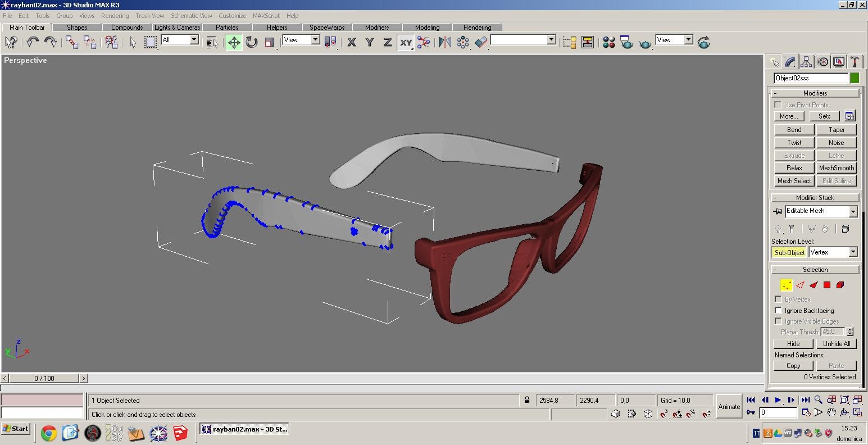Open the Rendering menu
Viewport: 868px width, 445px height.
click(x=115, y=16)
